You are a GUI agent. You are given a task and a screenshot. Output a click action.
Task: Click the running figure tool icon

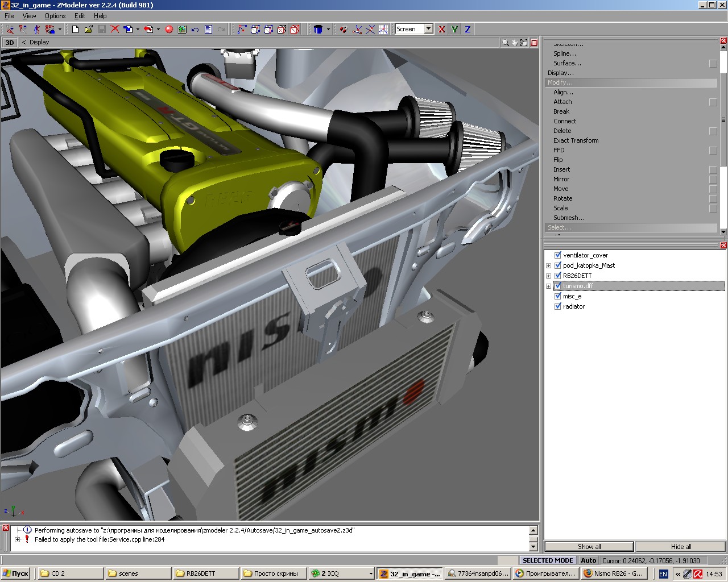click(37, 29)
